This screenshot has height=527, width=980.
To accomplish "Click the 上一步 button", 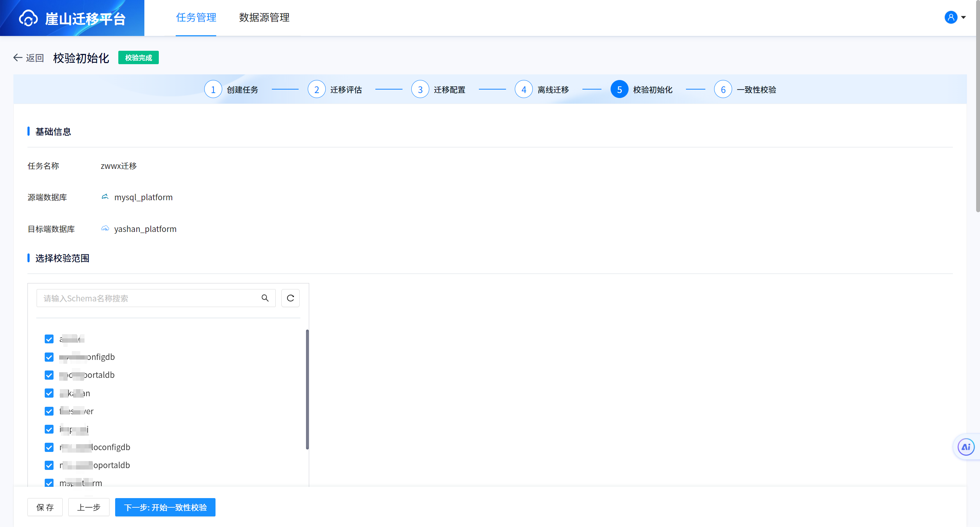I will coord(89,507).
